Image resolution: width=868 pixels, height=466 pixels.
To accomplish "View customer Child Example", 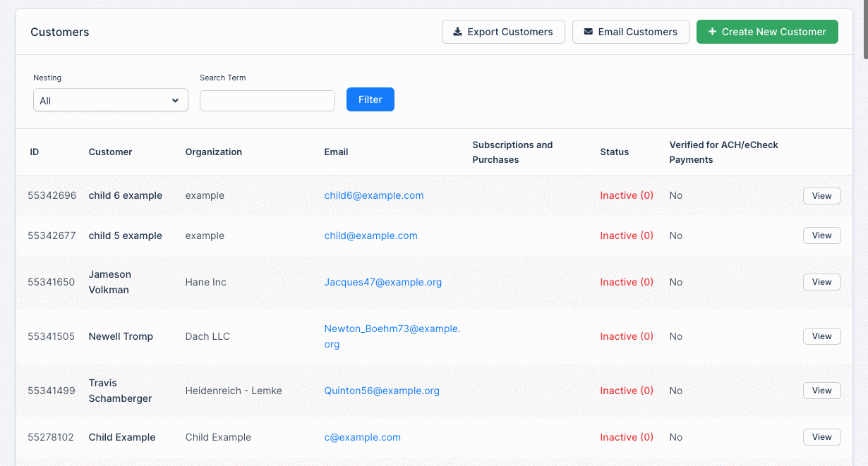I will pos(822,437).
